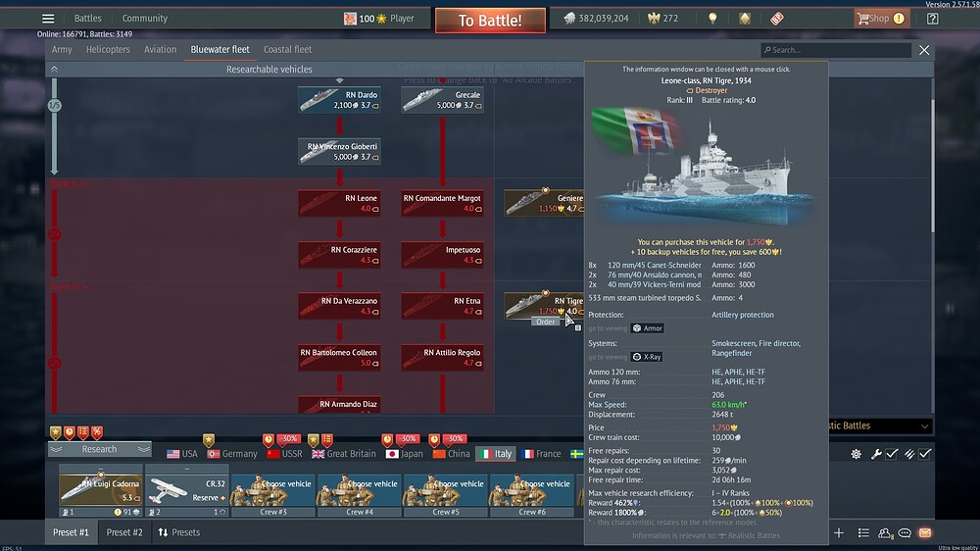Screen dimensions: 980x551
Task: Start a match with To Battle!
Action: (x=490, y=20)
